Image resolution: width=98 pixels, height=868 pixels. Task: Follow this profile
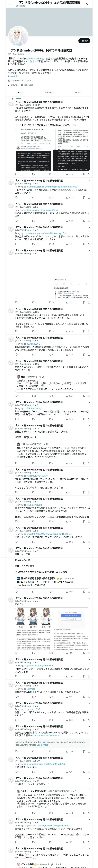point(84,41)
